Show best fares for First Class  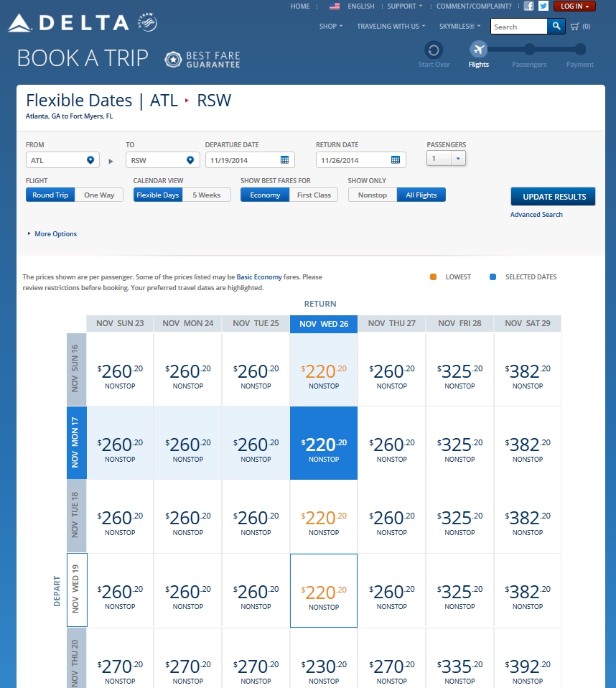(314, 195)
